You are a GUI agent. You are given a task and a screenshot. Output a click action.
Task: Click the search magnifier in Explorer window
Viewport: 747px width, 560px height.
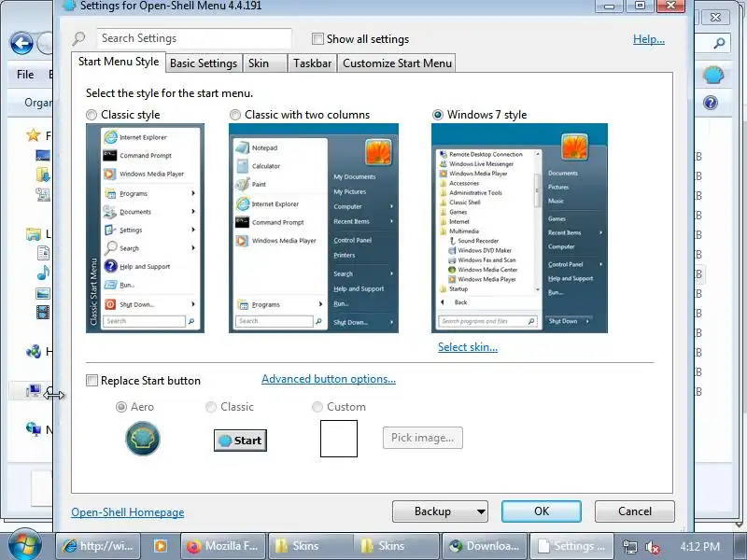pos(719,43)
